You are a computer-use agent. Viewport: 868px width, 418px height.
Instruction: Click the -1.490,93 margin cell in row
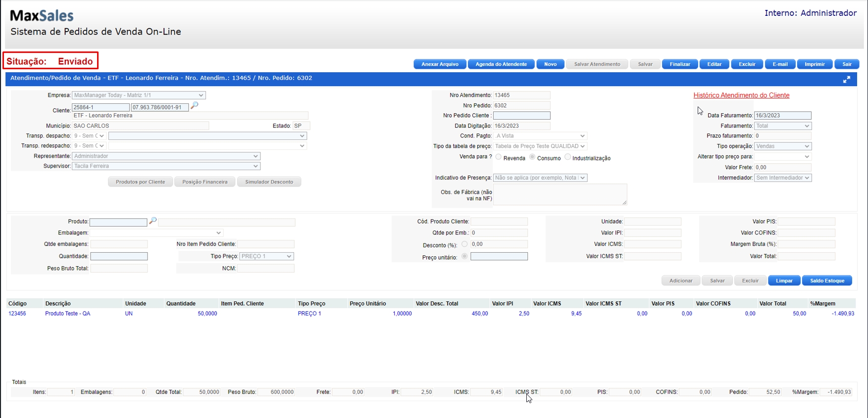[843, 314]
